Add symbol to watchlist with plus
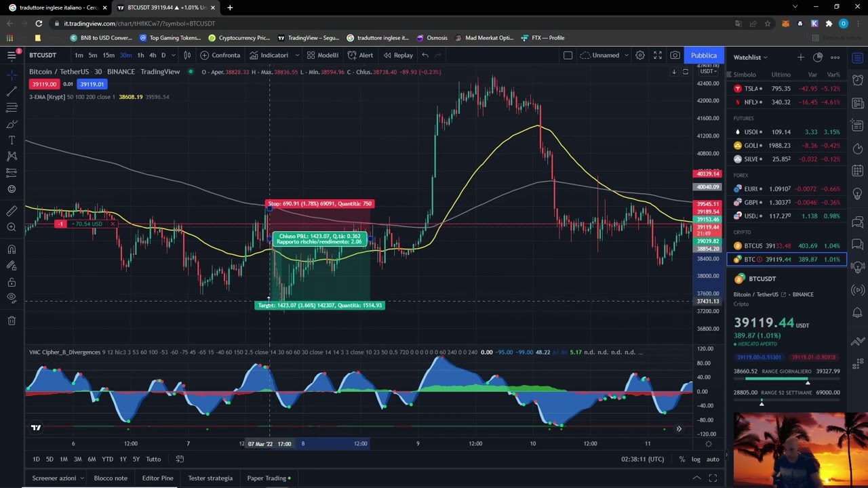868x488 pixels. (x=801, y=57)
